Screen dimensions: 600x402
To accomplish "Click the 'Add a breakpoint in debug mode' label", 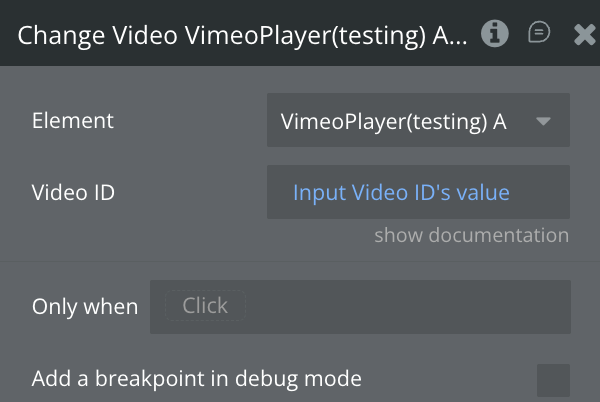I will click(x=196, y=379).
